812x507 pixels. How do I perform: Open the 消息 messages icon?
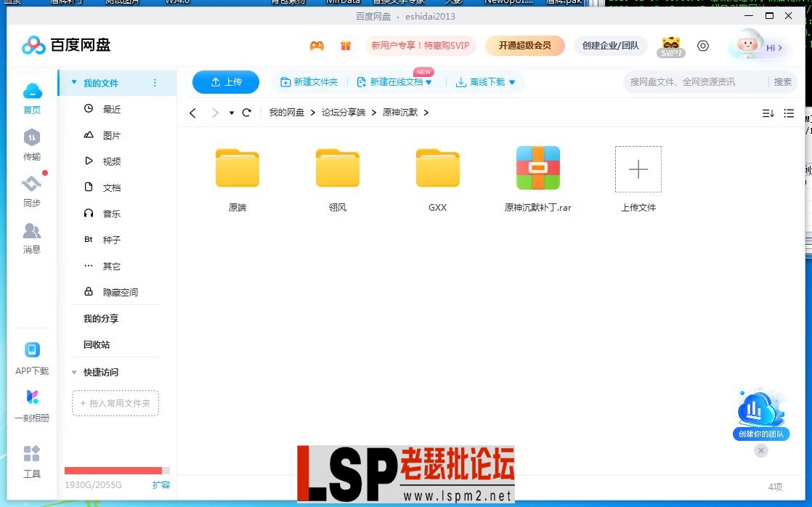point(32,238)
